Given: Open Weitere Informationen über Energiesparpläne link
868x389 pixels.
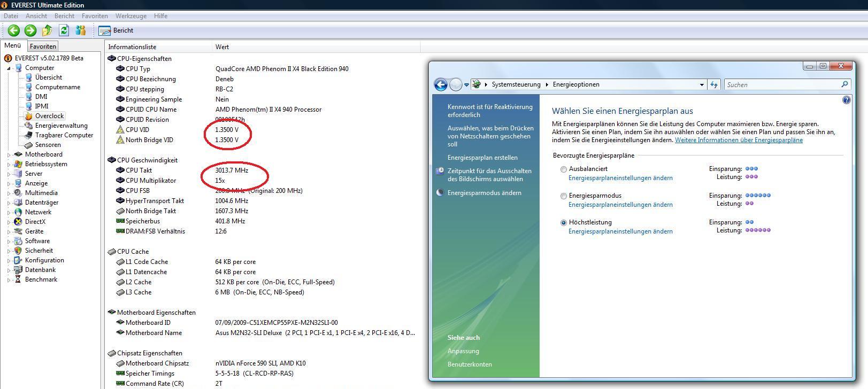Looking at the screenshot, I should 739,140.
